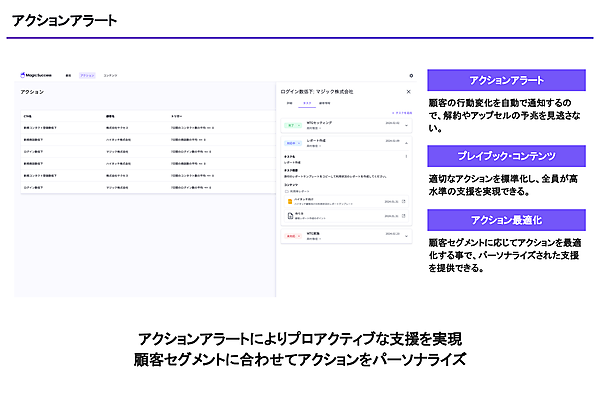Click the orange ハイタッチ向け file icon
Viewport: 600px width, 400px height.
[x=288, y=201]
